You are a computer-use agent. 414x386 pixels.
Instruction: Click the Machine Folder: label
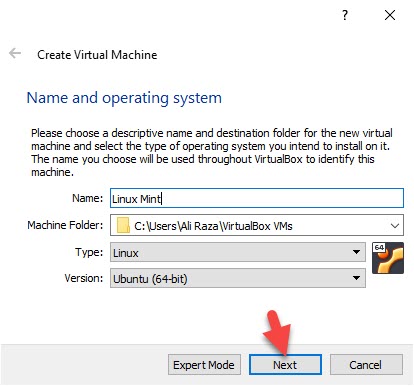pos(65,225)
